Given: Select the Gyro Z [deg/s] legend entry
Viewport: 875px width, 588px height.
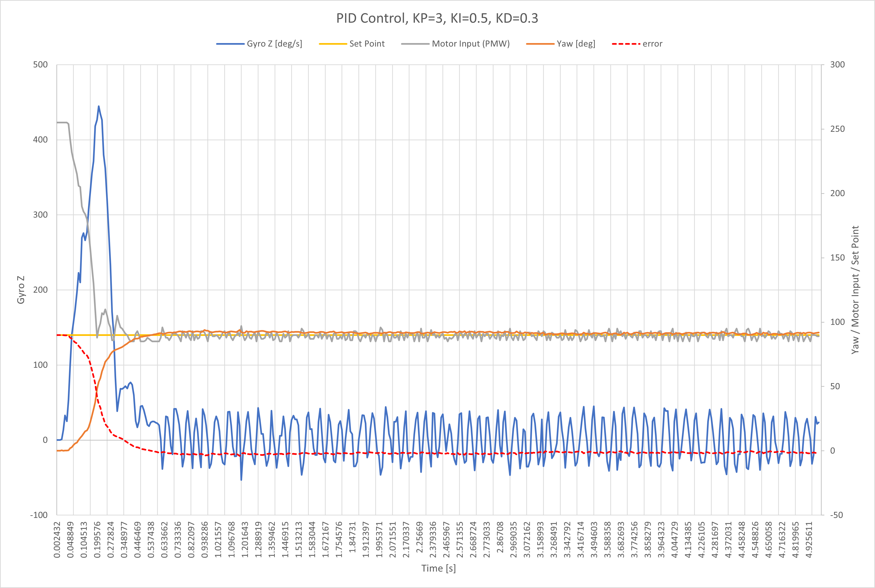Looking at the screenshot, I should pyautogui.click(x=259, y=44).
